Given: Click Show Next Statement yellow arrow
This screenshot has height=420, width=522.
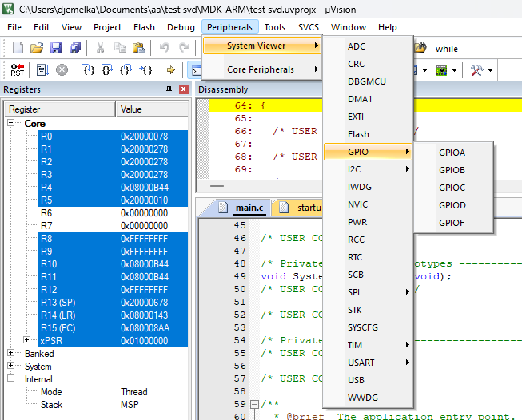Looking at the screenshot, I should (171, 70).
